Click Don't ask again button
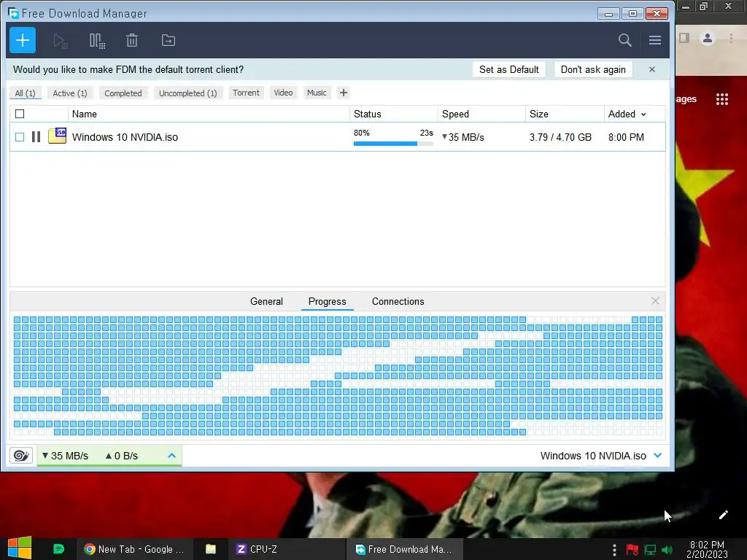This screenshot has height=560, width=747. tap(593, 69)
